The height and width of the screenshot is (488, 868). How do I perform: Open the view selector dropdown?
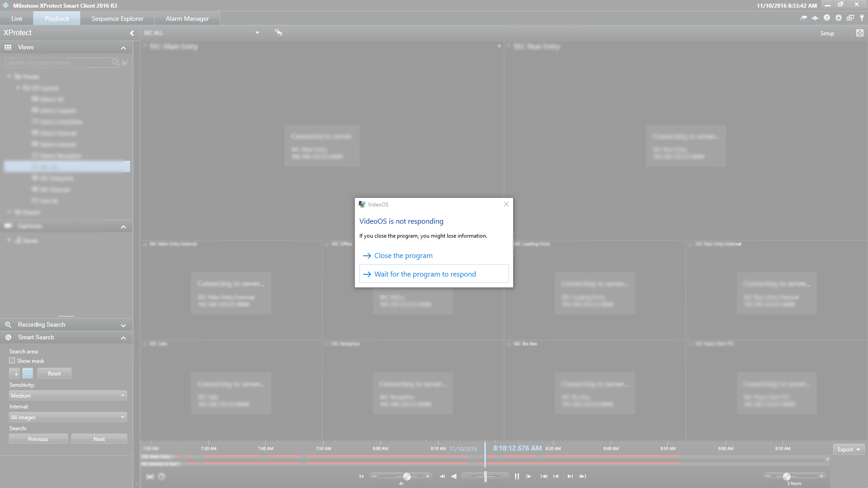click(x=257, y=33)
